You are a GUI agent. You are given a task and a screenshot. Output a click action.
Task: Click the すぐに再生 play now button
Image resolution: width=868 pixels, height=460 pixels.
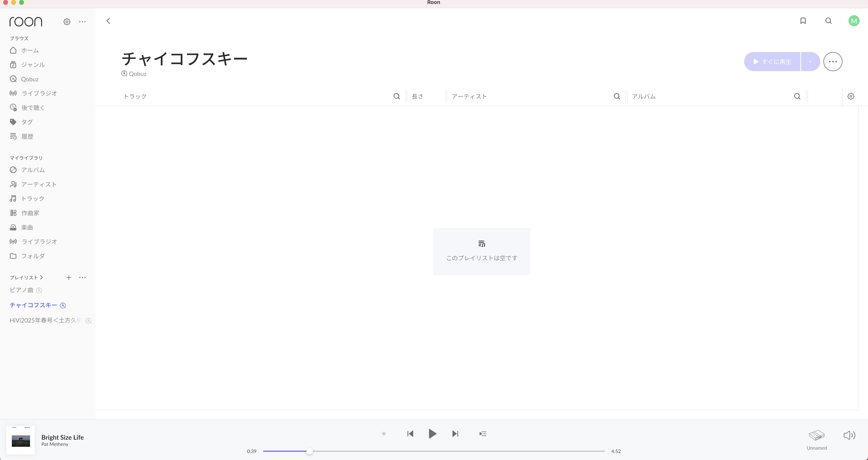pos(772,62)
